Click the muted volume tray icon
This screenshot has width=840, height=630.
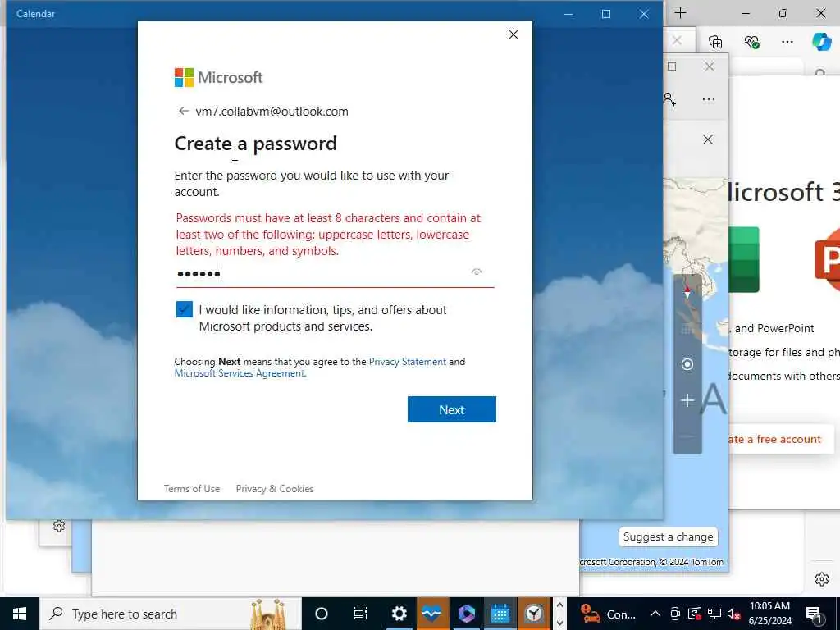pyautogui.click(x=733, y=614)
